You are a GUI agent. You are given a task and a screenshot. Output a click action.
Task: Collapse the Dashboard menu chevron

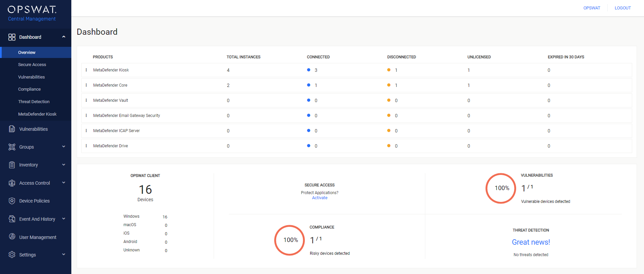click(x=64, y=37)
